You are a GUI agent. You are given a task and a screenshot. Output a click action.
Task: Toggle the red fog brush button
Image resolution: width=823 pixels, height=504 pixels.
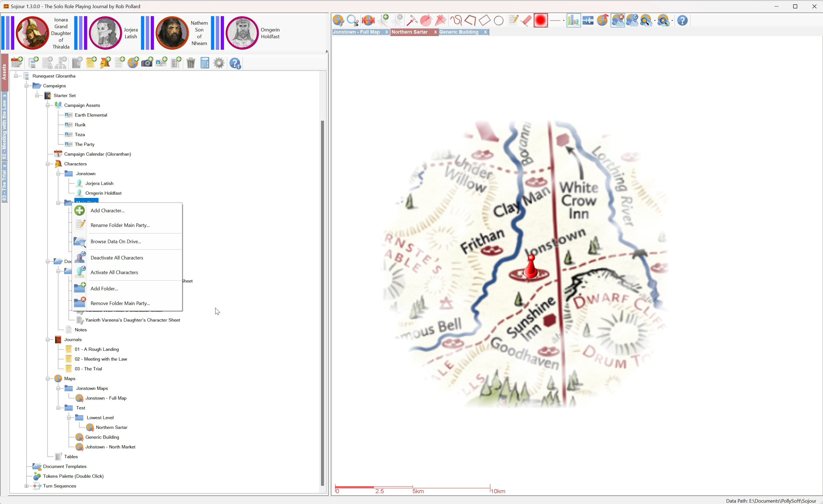point(541,21)
